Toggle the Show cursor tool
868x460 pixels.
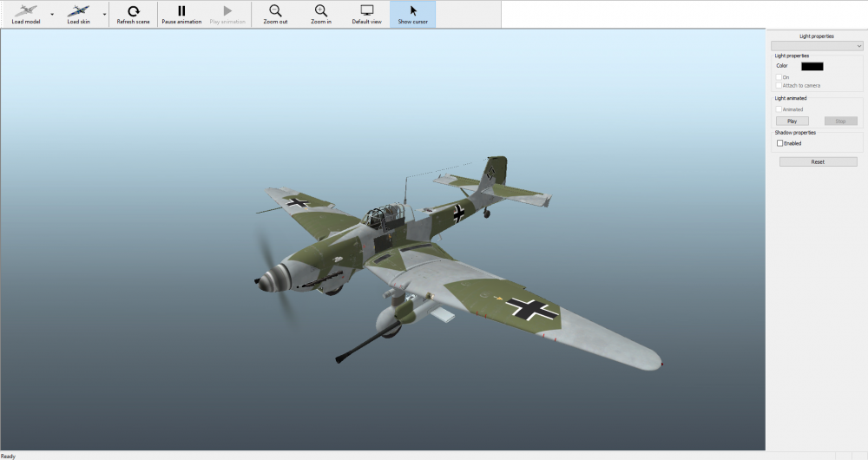[x=413, y=11]
